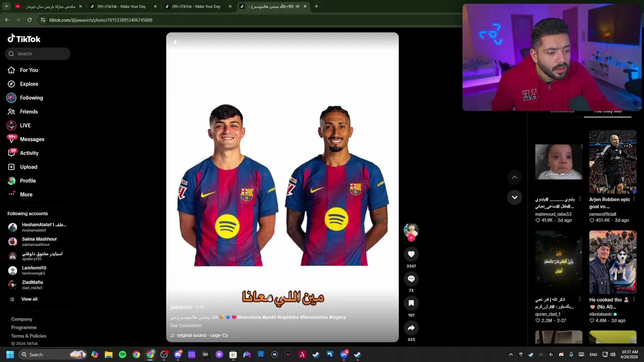
Task: Open options for quran_ziad_1's video
Action: [x=580, y=300]
